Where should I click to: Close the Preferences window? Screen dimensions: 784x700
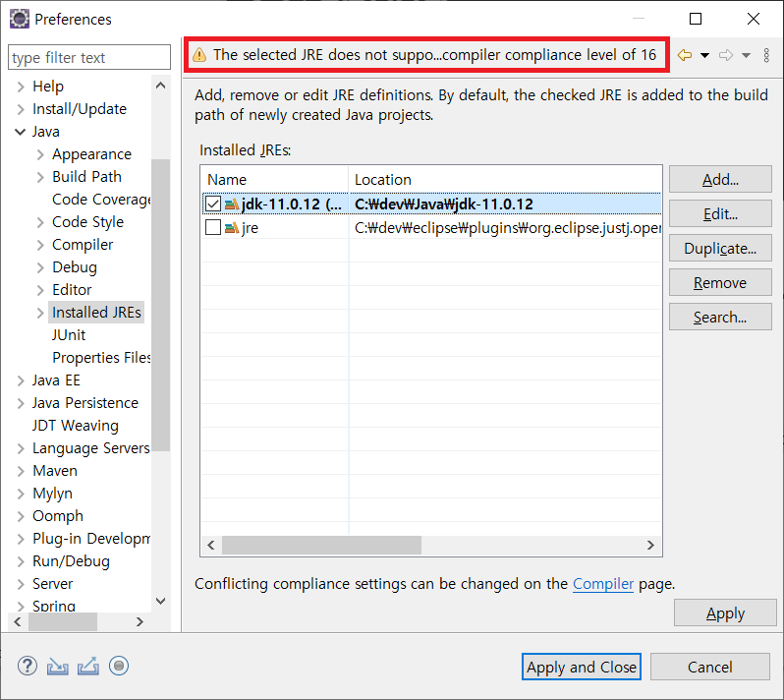pos(753,19)
